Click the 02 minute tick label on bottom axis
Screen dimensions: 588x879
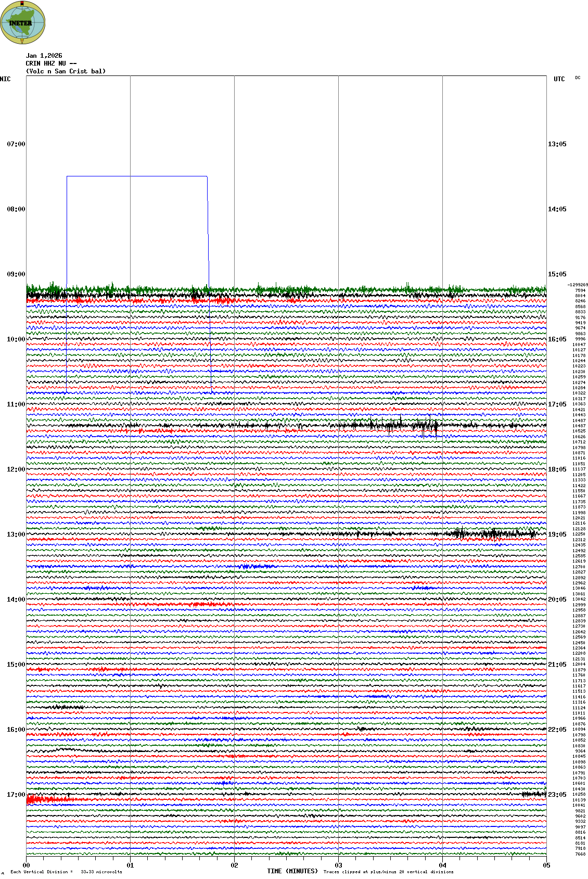(234, 865)
